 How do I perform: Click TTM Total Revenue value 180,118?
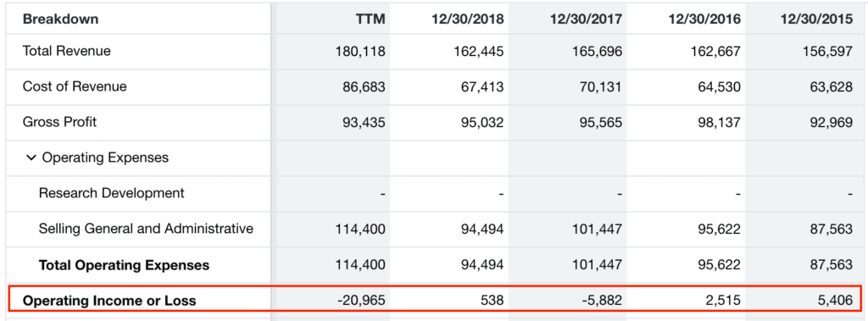[x=360, y=52]
